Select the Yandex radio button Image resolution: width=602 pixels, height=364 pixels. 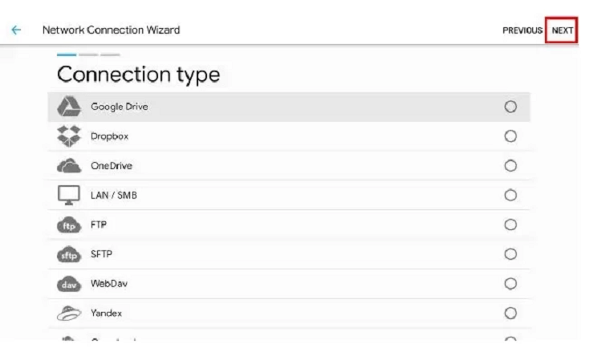(x=510, y=313)
